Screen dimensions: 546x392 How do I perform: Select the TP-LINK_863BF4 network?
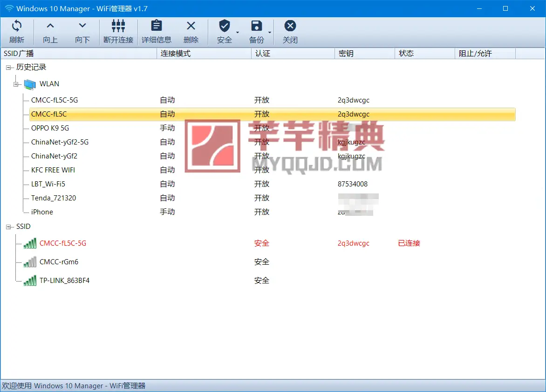pos(64,281)
